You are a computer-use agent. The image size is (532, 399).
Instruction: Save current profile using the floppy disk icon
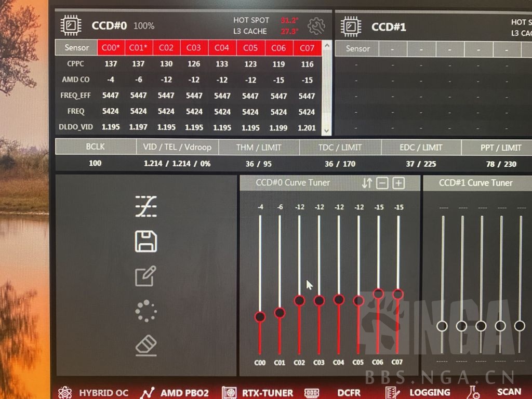pos(145,240)
